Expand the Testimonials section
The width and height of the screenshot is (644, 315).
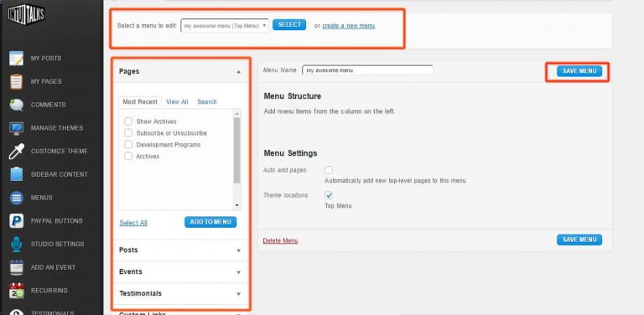(181, 294)
